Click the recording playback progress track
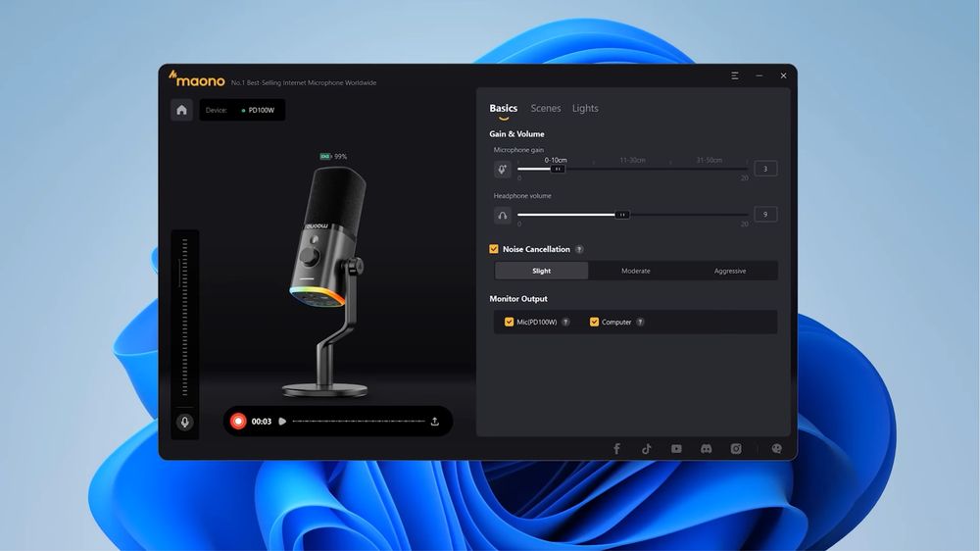Viewport: 980px width, 551px height. click(x=359, y=422)
